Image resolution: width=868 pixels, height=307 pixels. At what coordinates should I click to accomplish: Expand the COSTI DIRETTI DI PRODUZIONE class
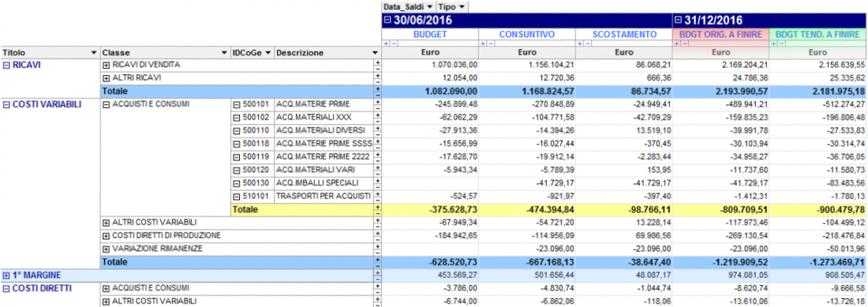coord(107,236)
